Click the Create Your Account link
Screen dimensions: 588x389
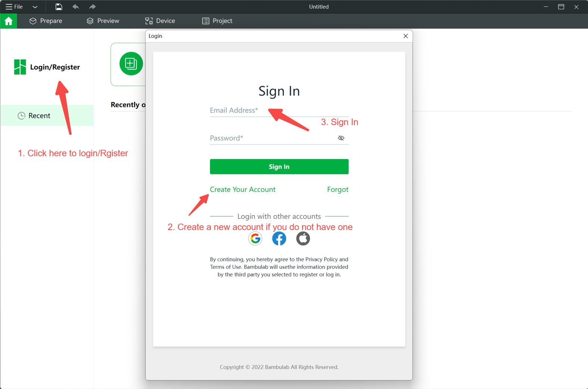pyautogui.click(x=242, y=189)
